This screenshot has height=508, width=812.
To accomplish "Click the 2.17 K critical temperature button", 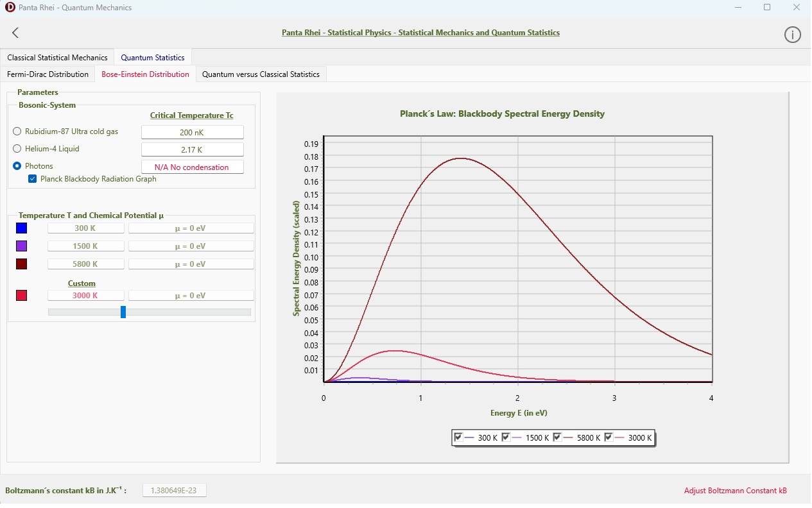I will 193,149.
